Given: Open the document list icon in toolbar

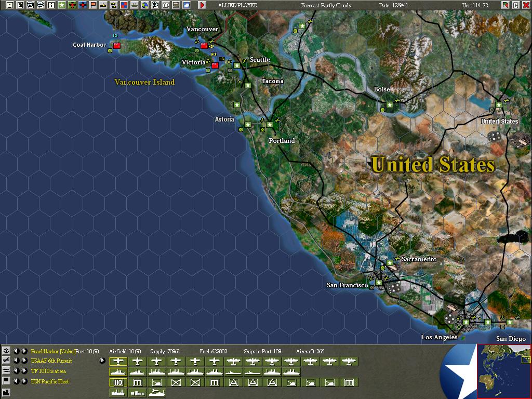Looking at the screenshot, I should pyautogui.click(x=20, y=5).
